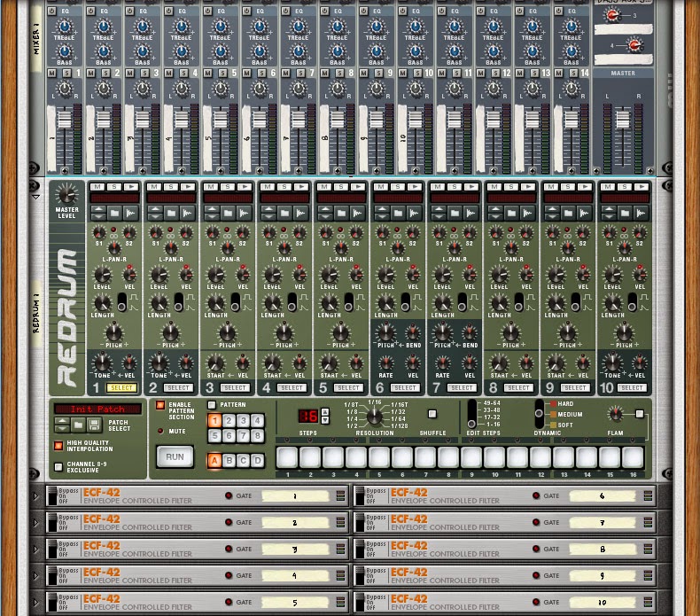The height and width of the screenshot is (616, 700).
Task: Trigger Redrum channel 10 with its play button
Action: click(641, 187)
